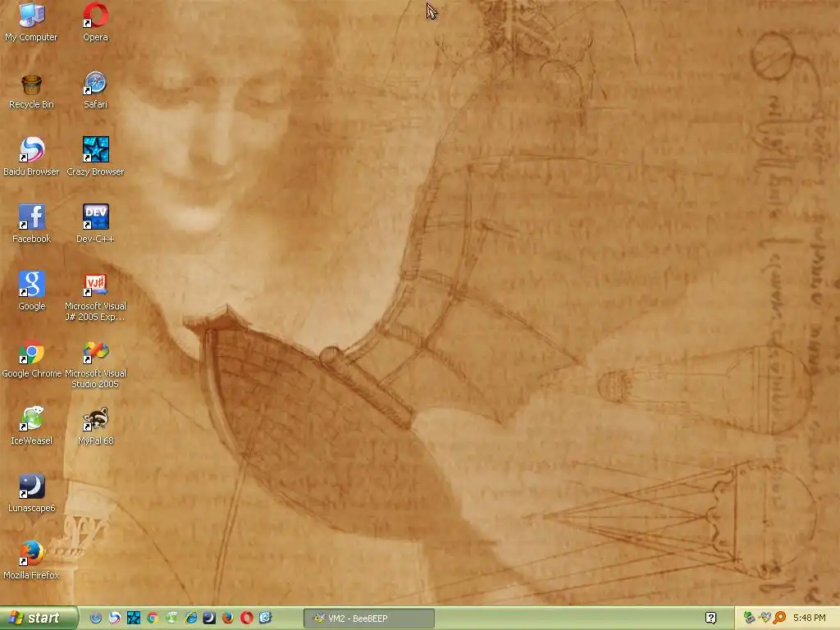840x630 pixels.
Task: Launch Baidu Browser from Quick Launch
Action: (x=115, y=619)
